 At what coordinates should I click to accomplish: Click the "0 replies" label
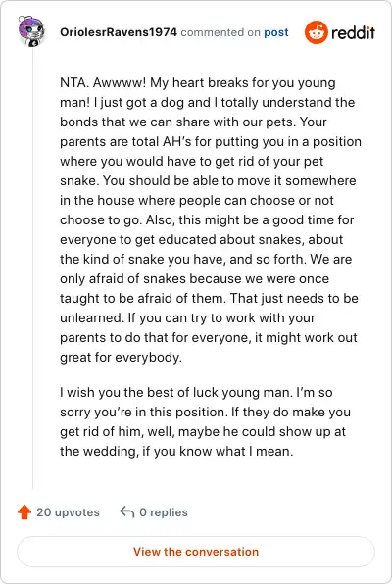tap(164, 512)
